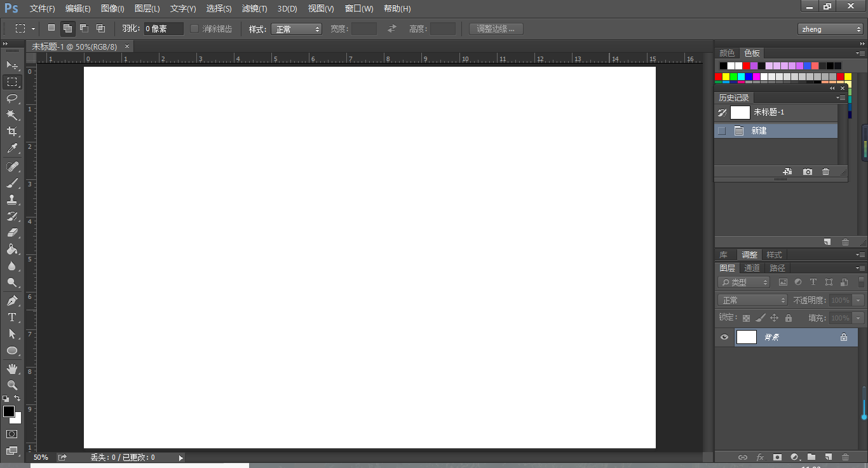This screenshot has width=868, height=468.
Task: Hide the 背景 layer using eye icon
Action: pos(724,337)
